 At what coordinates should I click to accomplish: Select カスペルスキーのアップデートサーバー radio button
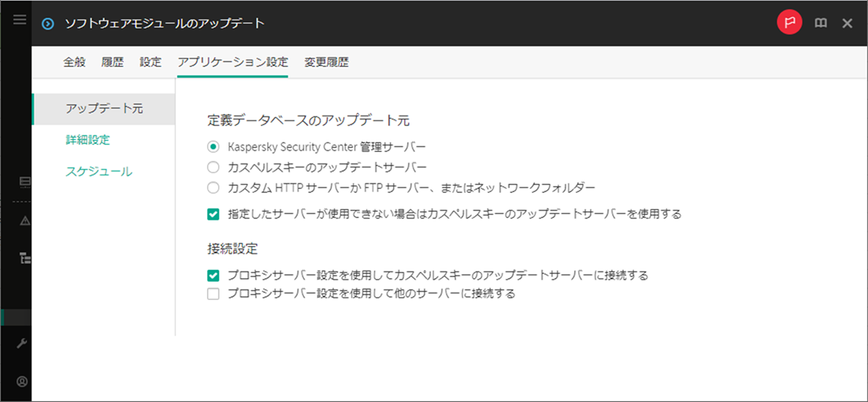pyautogui.click(x=213, y=167)
